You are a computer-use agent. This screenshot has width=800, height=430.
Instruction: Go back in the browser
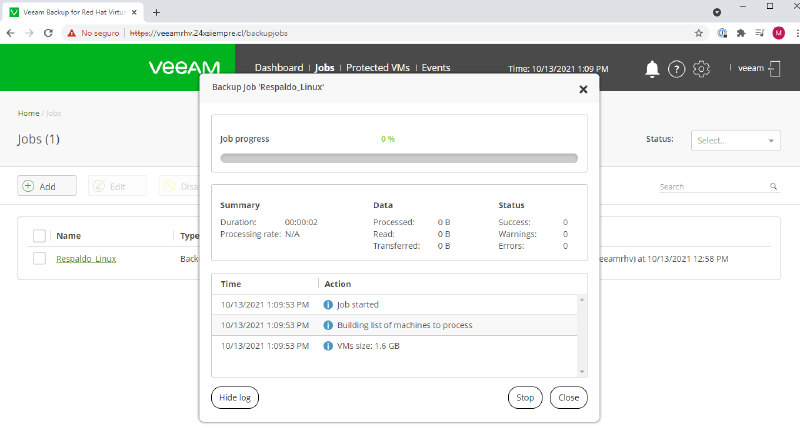pos(11,33)
